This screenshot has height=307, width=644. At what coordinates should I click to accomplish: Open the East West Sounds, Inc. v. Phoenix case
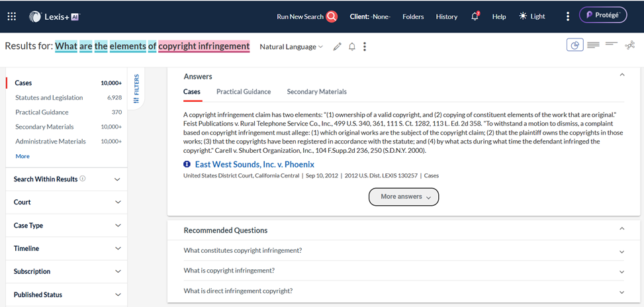click(255, 165)
